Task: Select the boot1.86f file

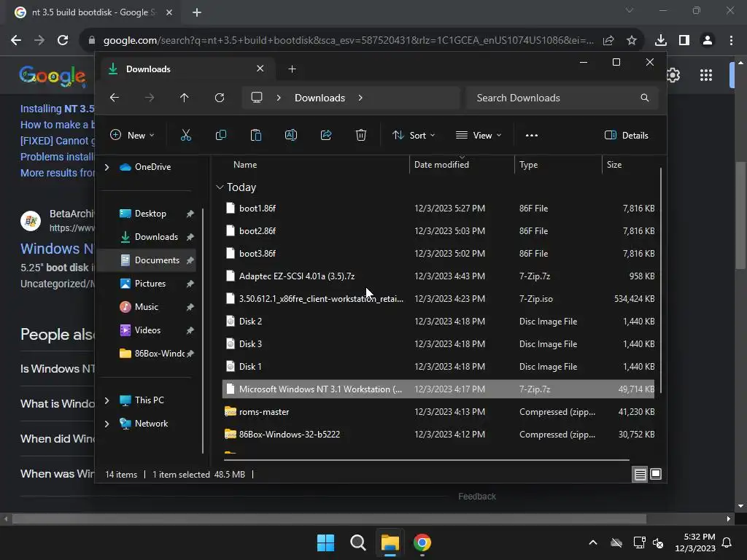Action: click(x=258, y=209)
